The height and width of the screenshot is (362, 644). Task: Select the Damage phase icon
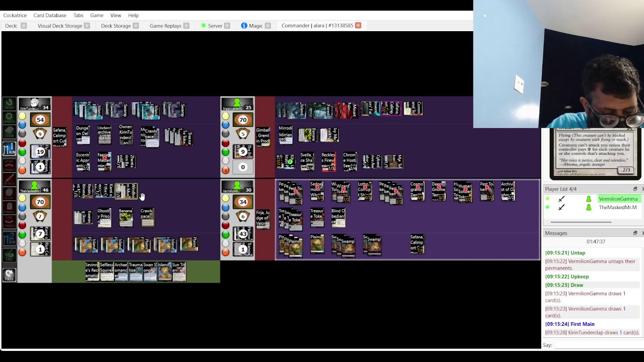(9, 207)
